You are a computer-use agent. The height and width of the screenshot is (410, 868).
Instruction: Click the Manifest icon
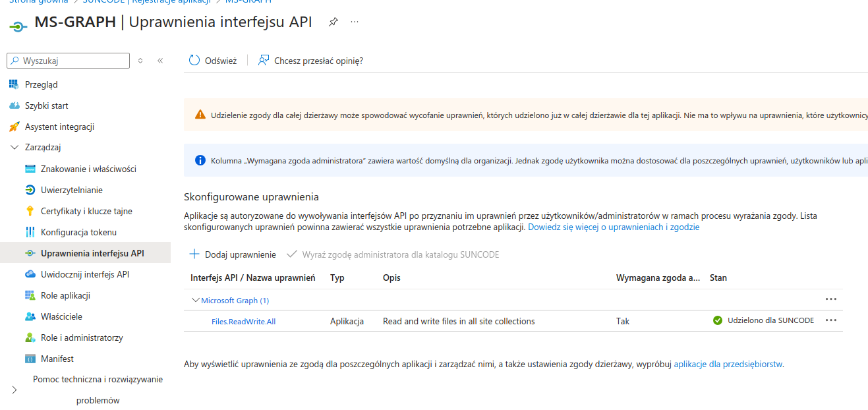pyautogui.click(x=30, y=359)
